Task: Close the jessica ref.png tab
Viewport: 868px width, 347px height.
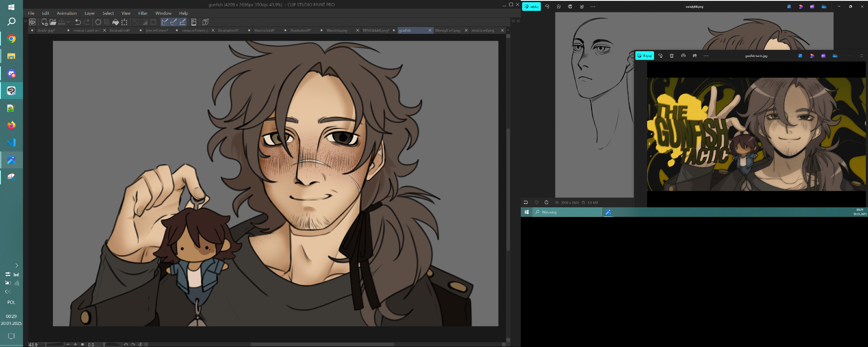Action: [503, 30]
